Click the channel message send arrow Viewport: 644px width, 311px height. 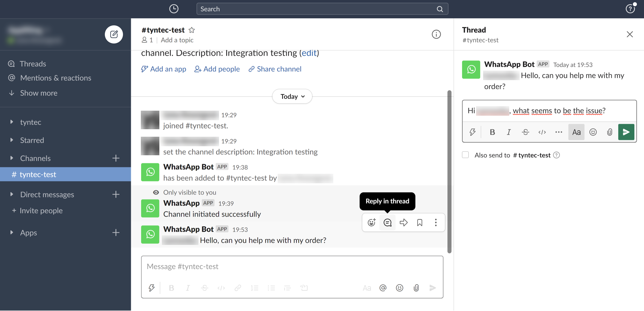(x=433, y=288)
